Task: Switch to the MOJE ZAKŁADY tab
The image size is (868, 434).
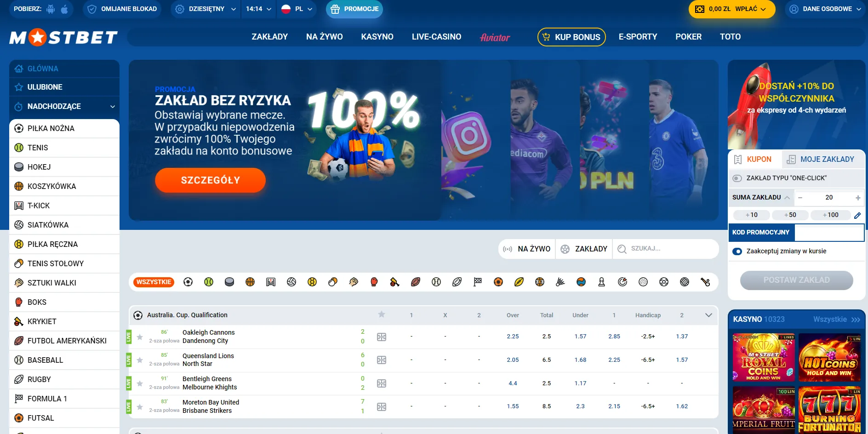Action: pos(821,159)
